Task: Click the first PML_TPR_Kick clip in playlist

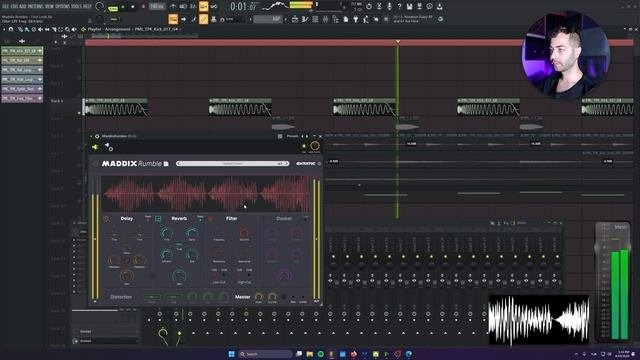Action: pos(116,108)
